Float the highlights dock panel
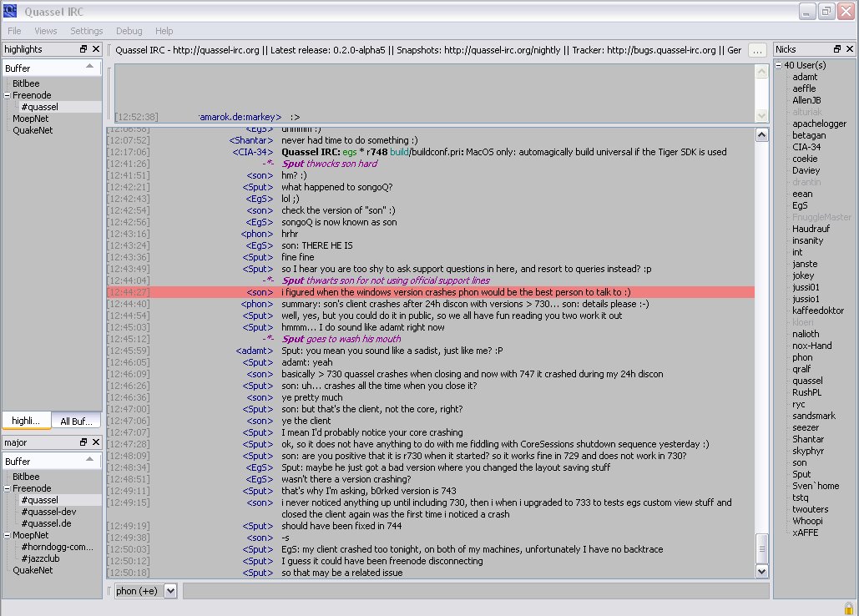859x616 pixels. point(83,49)
